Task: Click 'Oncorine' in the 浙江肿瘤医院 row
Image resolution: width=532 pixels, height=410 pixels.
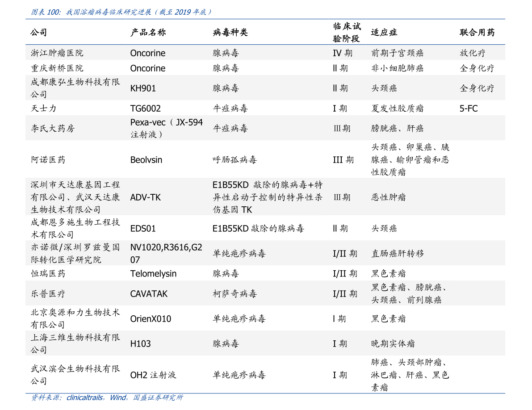Action: pyautogui.click(x=148, y=53)
